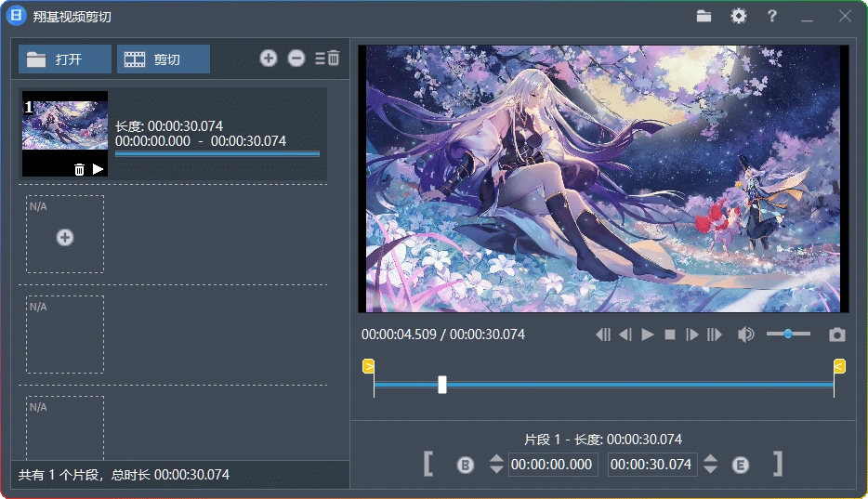The height and width of the screenshot is (499, 868).
Task: Stop the video playback
Action: 670,335
